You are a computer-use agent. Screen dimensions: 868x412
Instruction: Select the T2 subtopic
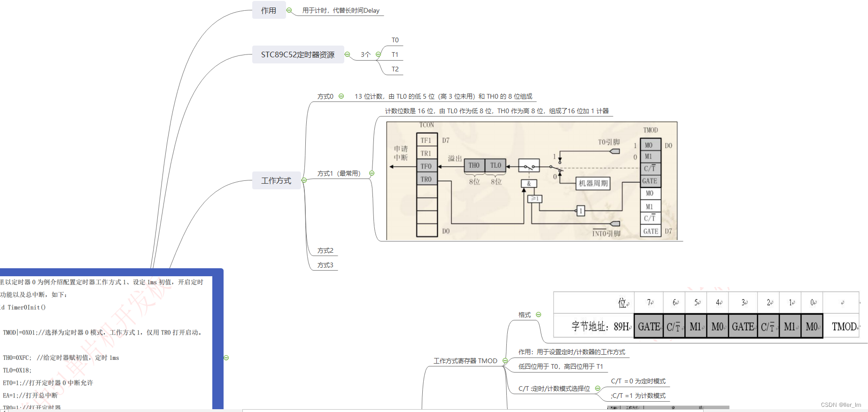pos(395,70)
